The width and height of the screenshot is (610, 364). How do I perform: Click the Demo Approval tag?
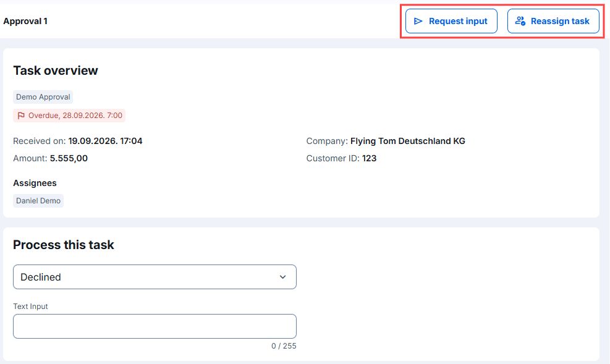[x=43, y=97]
